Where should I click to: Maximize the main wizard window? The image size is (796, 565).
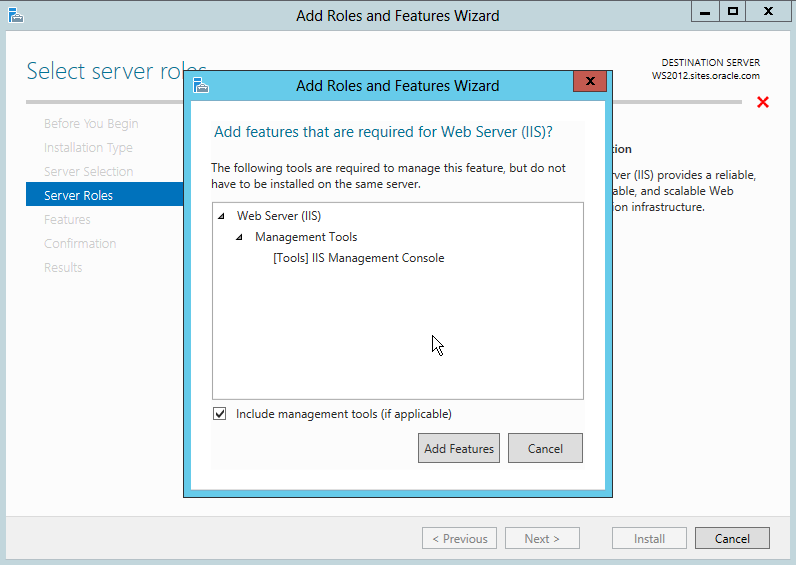click(x=733, y=12)
